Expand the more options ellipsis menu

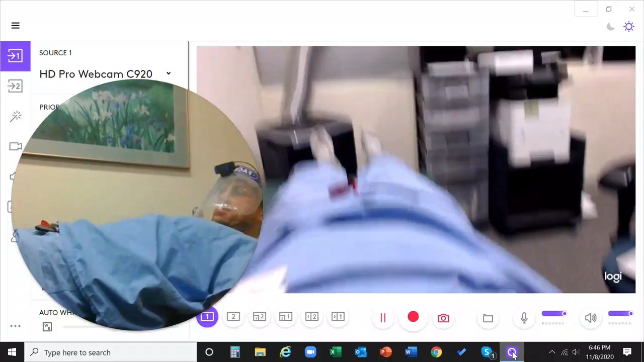[15, 326]
